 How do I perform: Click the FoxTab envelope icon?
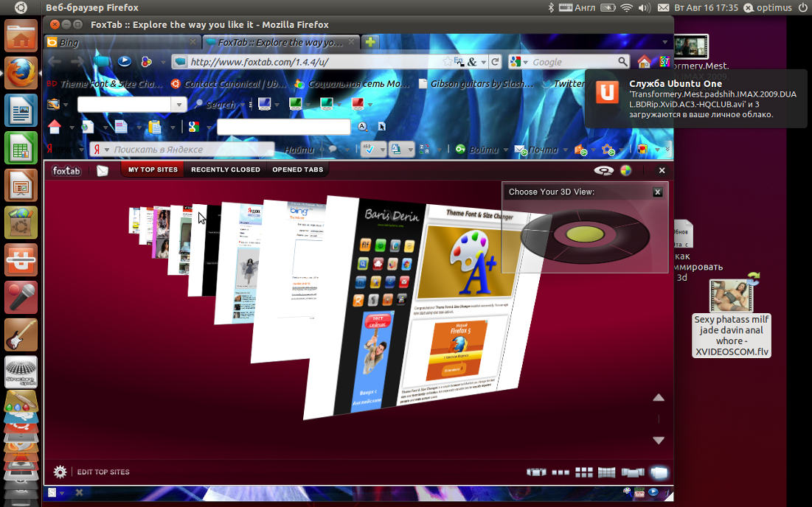[x=103, y=170]
